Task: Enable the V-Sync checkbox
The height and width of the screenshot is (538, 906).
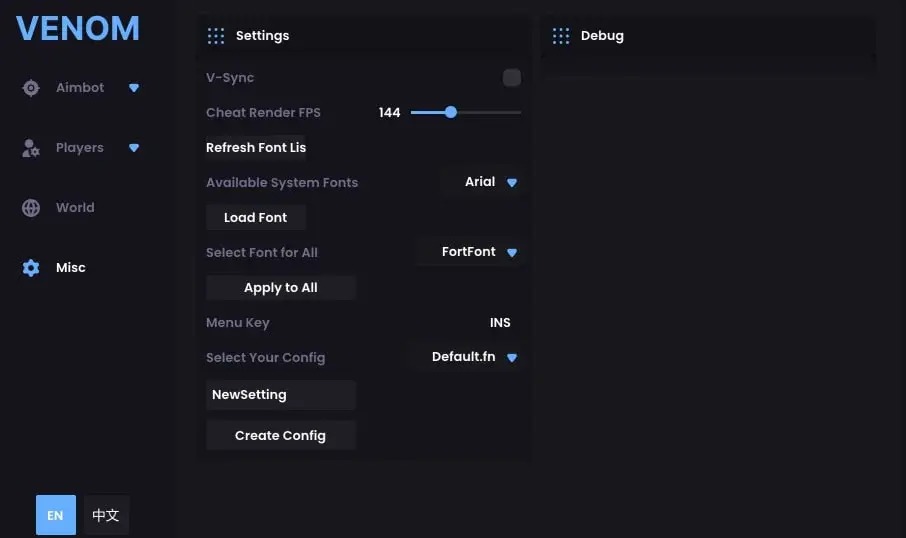Action: (512, 78)
